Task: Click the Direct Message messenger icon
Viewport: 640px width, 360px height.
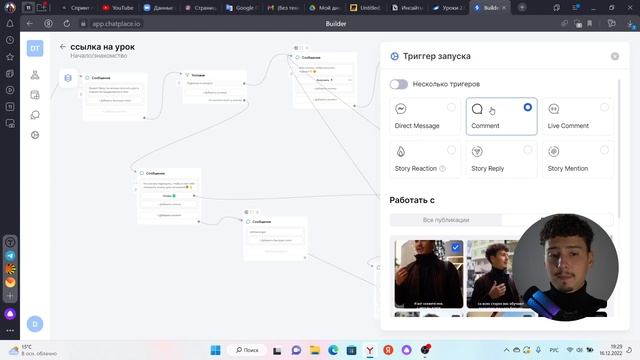Action: (400, 109)
